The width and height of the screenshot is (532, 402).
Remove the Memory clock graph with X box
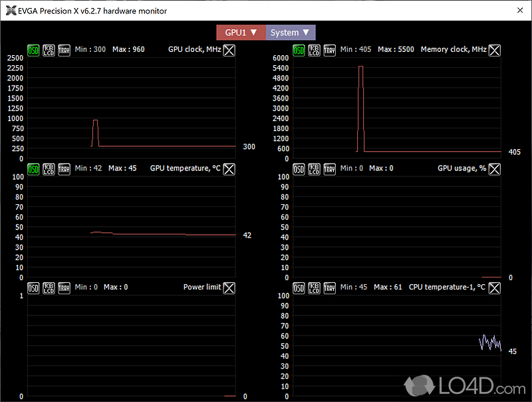(495, 51)
